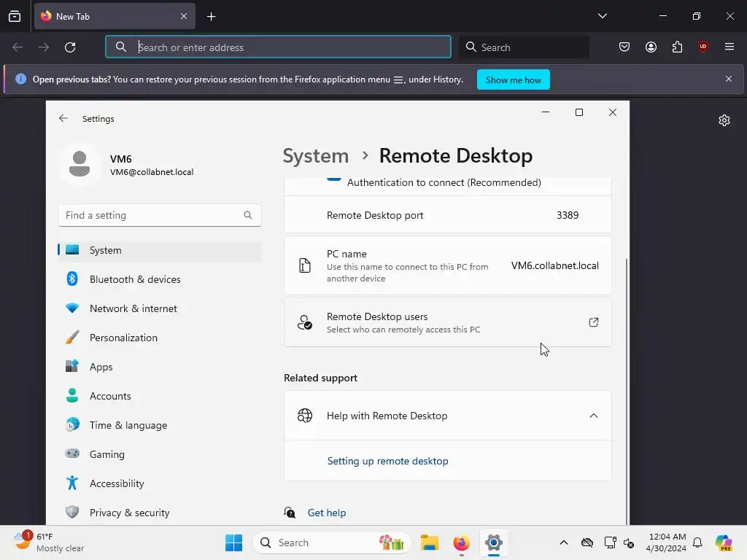Viewport: 747px width, 560px height.
Task: Collapse the Help with Remote Desktop section
Action: (x=594, y=416)
